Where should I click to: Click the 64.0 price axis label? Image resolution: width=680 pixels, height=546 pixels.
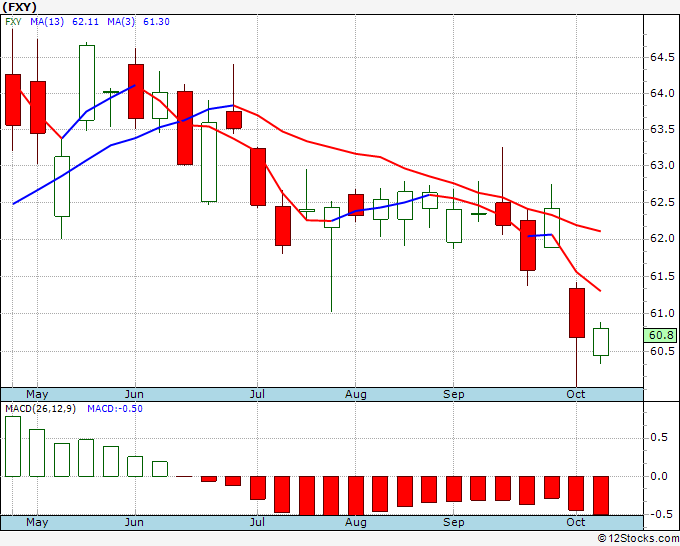662,93
